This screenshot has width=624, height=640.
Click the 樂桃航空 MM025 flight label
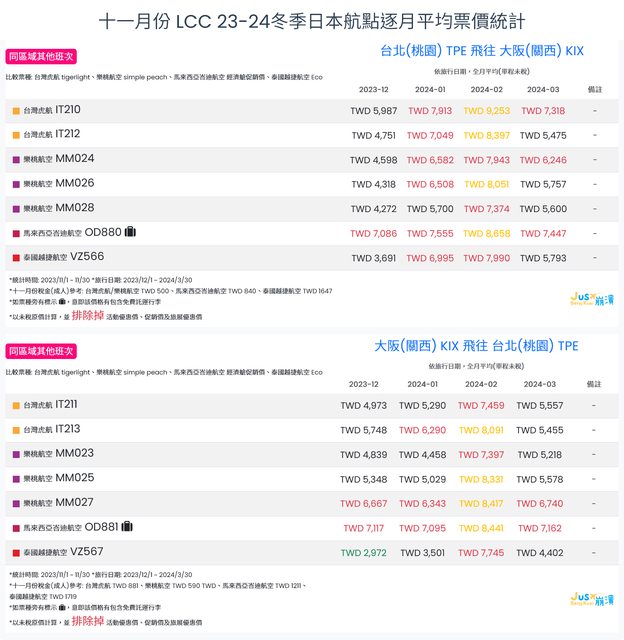tap(59, 479)
